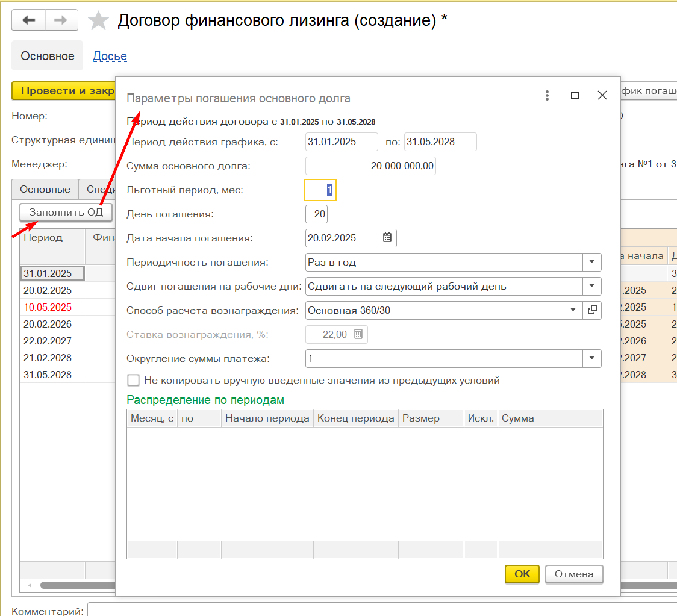
Task: Click the 'Размер' column header
Action: pos(431,418)
